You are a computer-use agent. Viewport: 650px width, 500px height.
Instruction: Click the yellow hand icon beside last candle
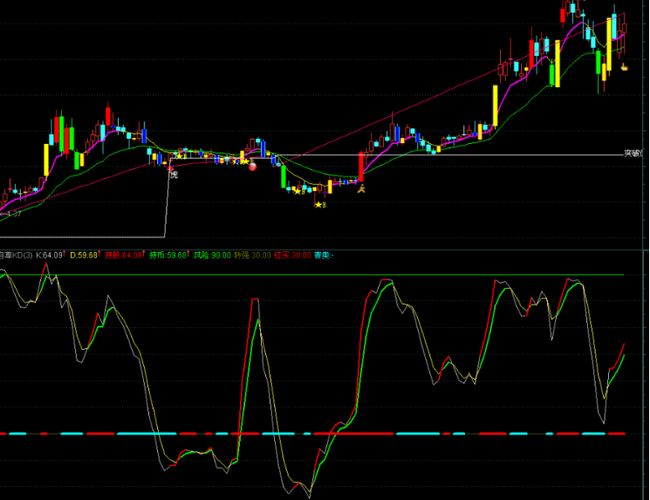(x=624, y=67)
